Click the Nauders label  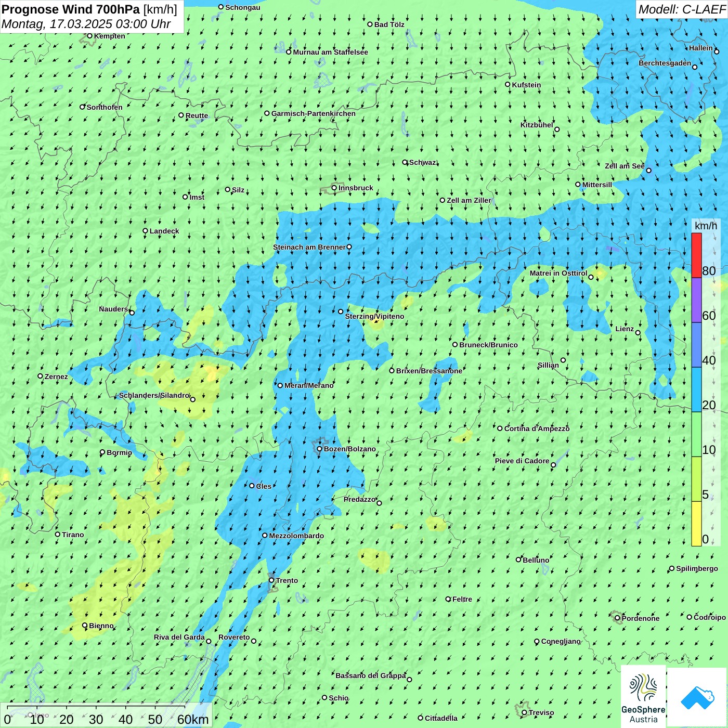(x=113, y=309)
